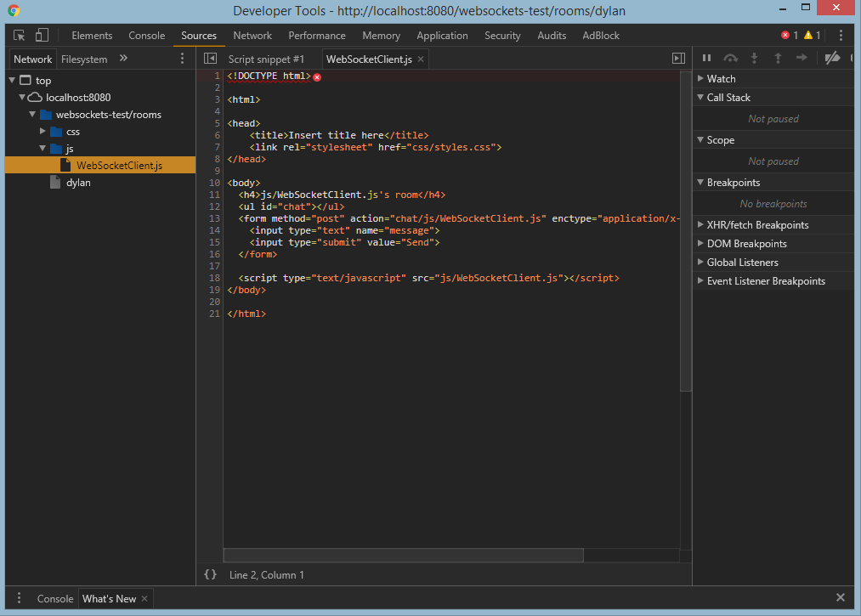Open the Performance panel
Screen dimensions: 861x616
pos(317,36)
